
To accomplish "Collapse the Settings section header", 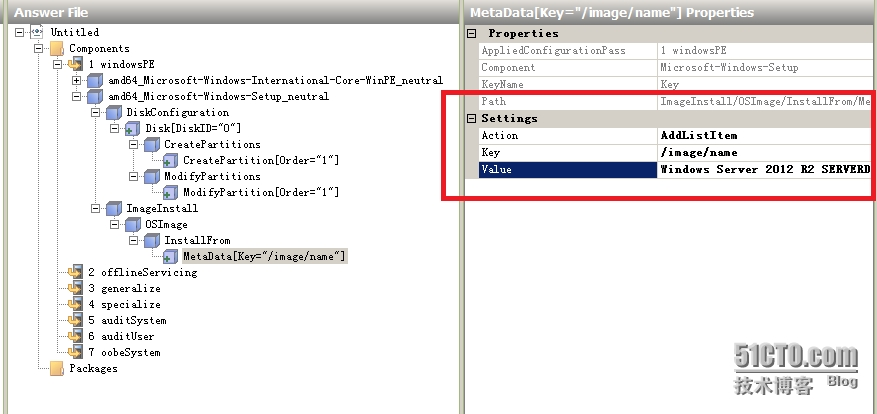I will [x=471, y=119].
